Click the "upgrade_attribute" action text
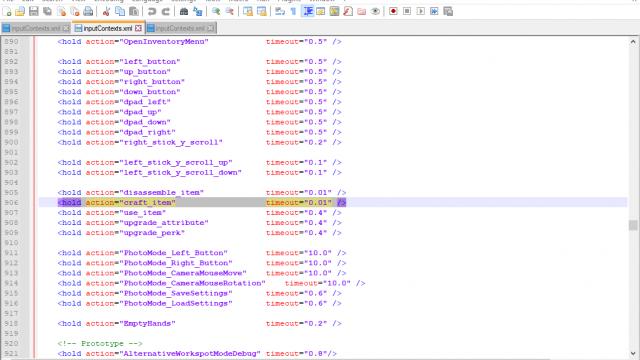The width and height of the screenshot is (640, 360). pyautogui.click(x=164, y=223)
